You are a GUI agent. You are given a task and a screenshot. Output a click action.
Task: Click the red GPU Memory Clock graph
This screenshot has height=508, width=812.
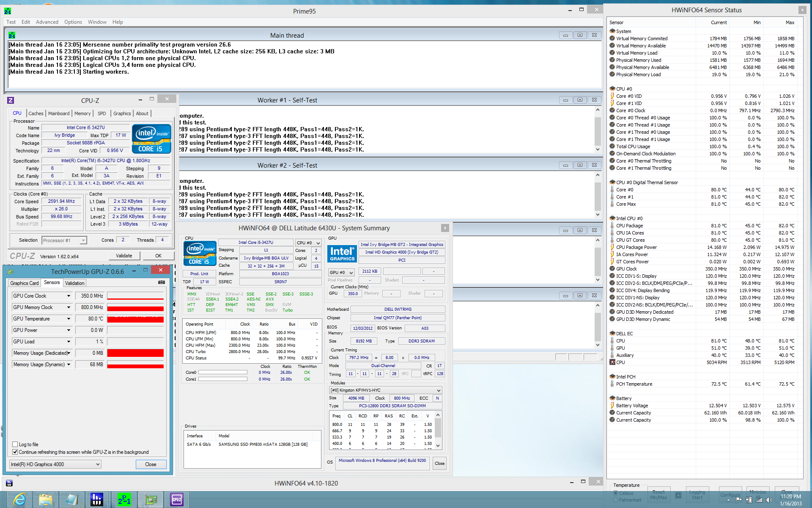[135, 308]
